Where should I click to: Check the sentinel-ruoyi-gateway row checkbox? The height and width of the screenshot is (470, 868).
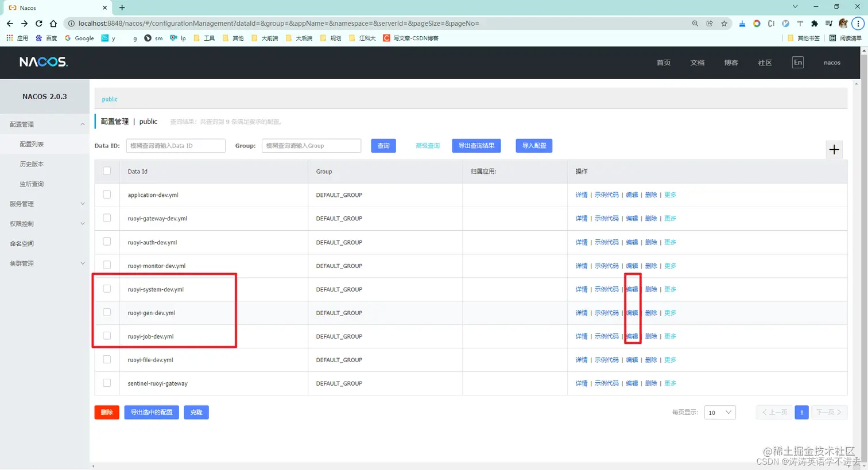point(107,383)
